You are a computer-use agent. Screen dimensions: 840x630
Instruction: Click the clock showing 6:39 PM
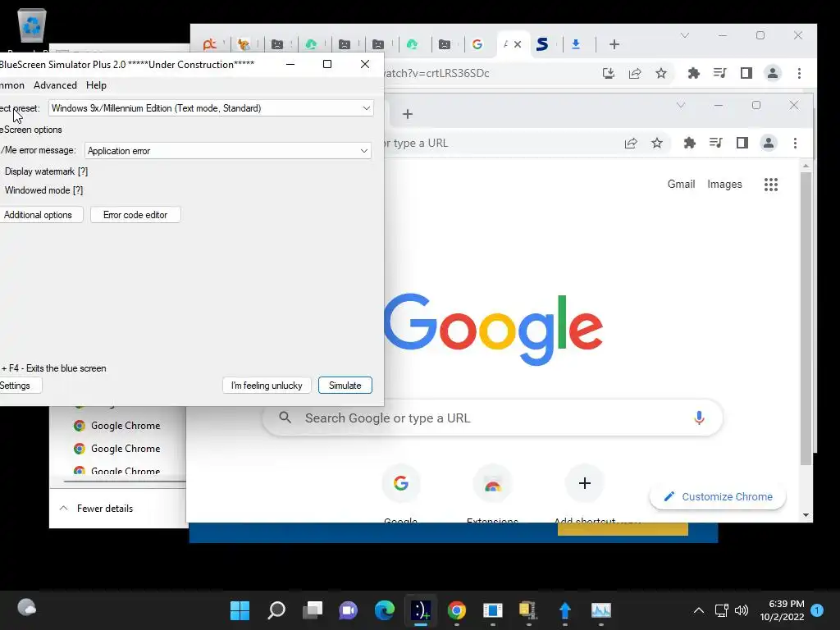tap(787, 604)
